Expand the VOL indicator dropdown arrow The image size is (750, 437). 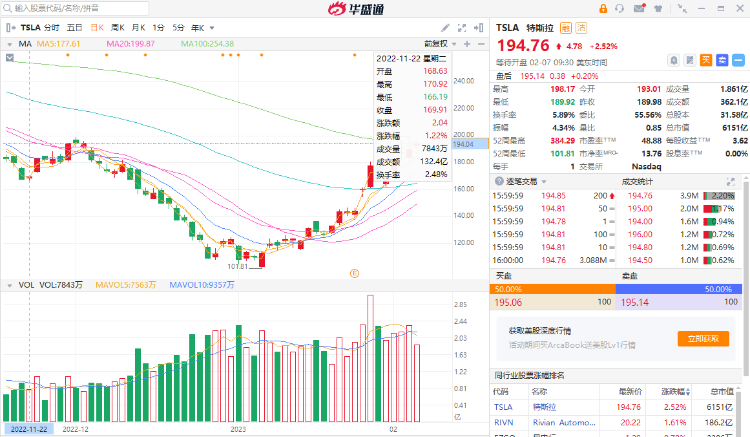click(9, 286)
